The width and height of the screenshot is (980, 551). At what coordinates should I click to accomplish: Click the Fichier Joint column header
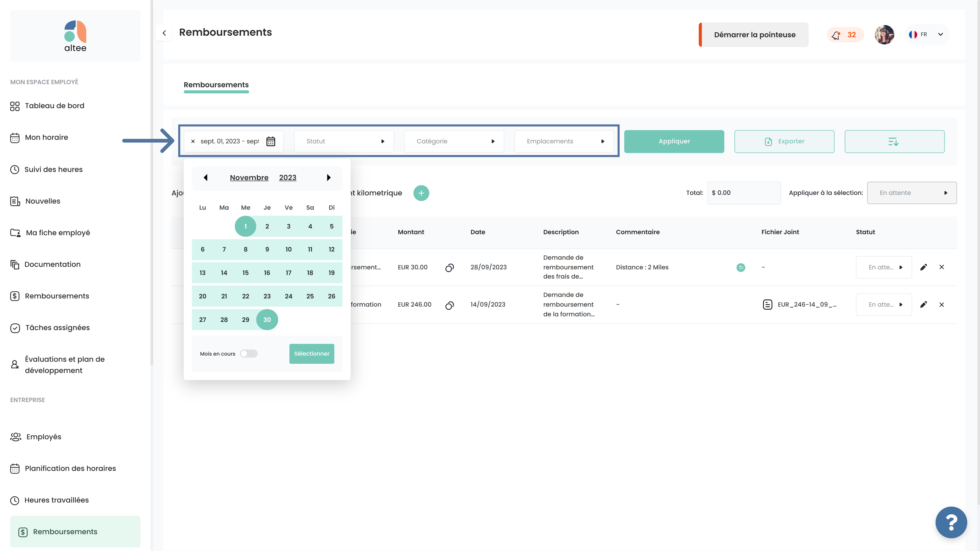780,232
